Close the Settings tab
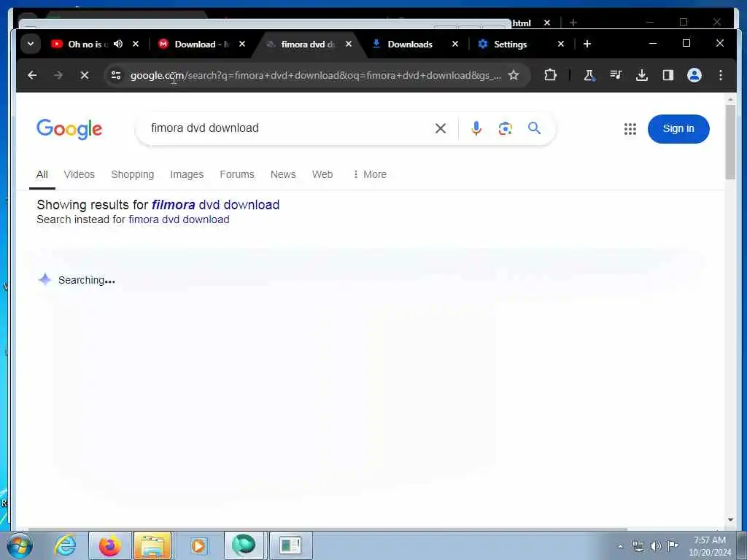Viewport: 747px width, 560px height. pyautogui.click(x=561, y=44)
